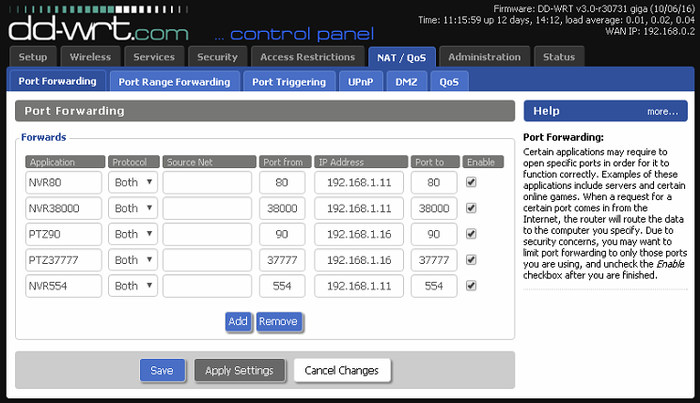Open Protocol dropdown for NVR80
This screenshot has width=700, height=403.
click(x=133, y=182)
